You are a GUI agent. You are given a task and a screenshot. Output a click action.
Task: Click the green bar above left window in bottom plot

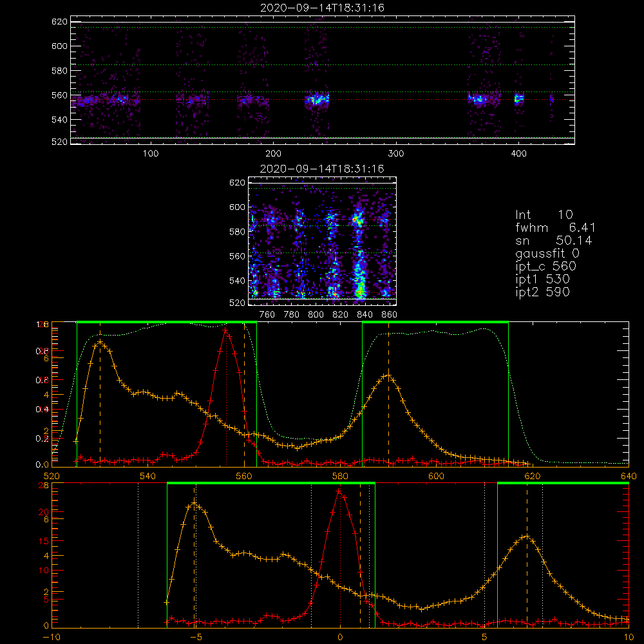click(x=271, y=484)
